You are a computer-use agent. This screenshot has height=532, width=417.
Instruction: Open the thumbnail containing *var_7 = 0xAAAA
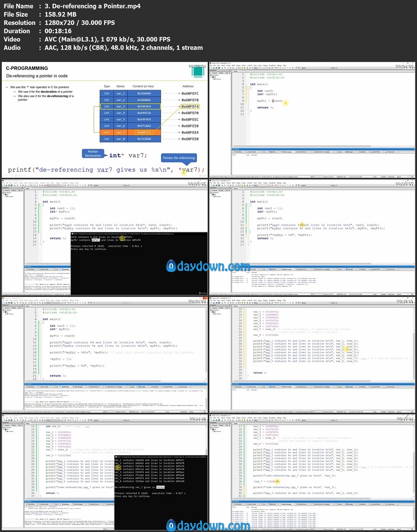point(312,472)
